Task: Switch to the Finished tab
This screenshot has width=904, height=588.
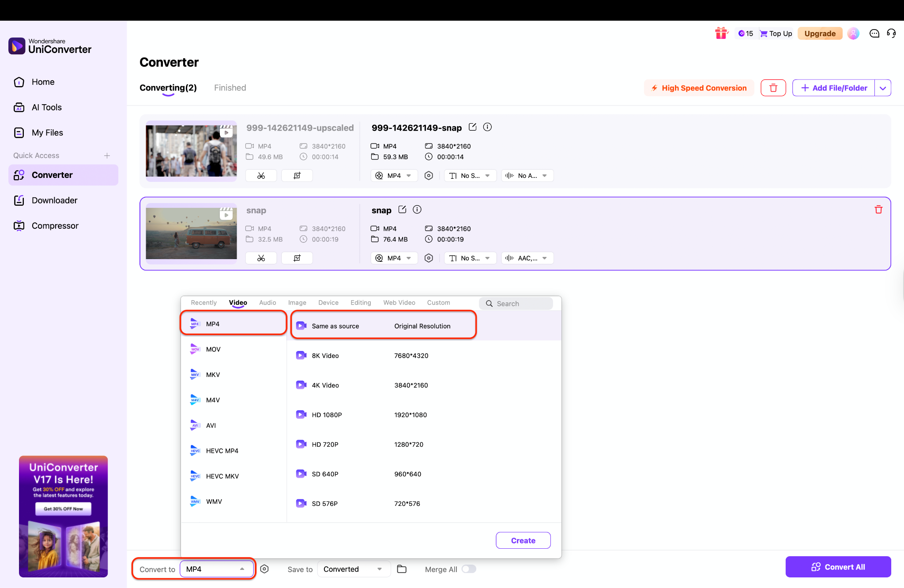Action: pyautogui.click(x=230, y=88)
